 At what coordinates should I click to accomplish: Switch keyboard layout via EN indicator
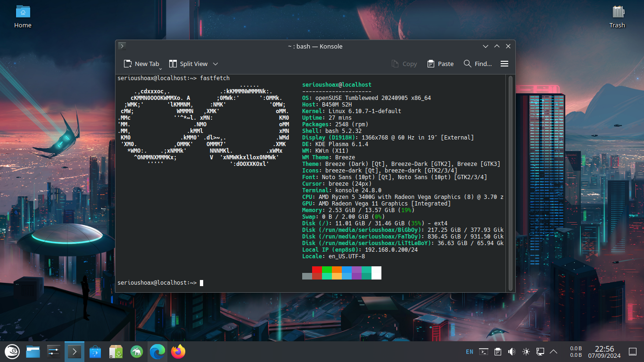[470, 352]
